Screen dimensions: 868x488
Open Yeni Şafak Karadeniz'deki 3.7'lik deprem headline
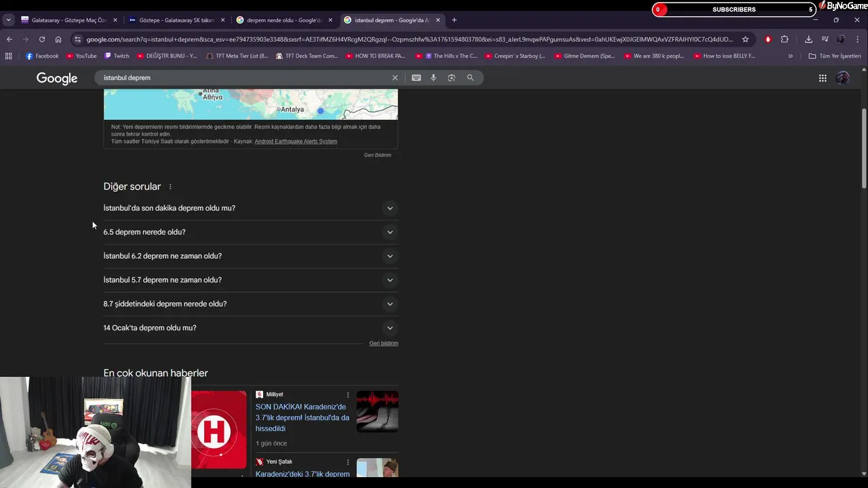(302, 473)
